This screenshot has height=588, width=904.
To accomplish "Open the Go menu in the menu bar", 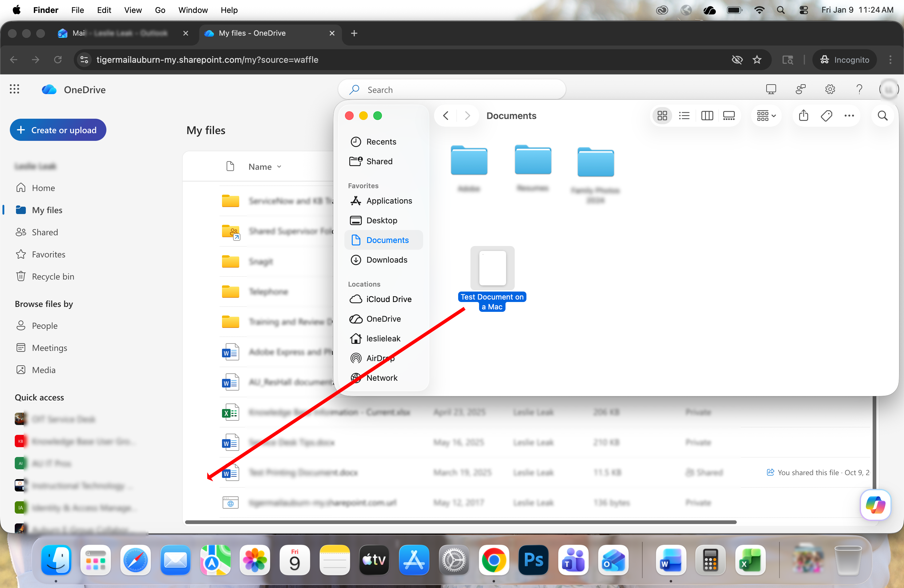I will click(x=160, y=10).
